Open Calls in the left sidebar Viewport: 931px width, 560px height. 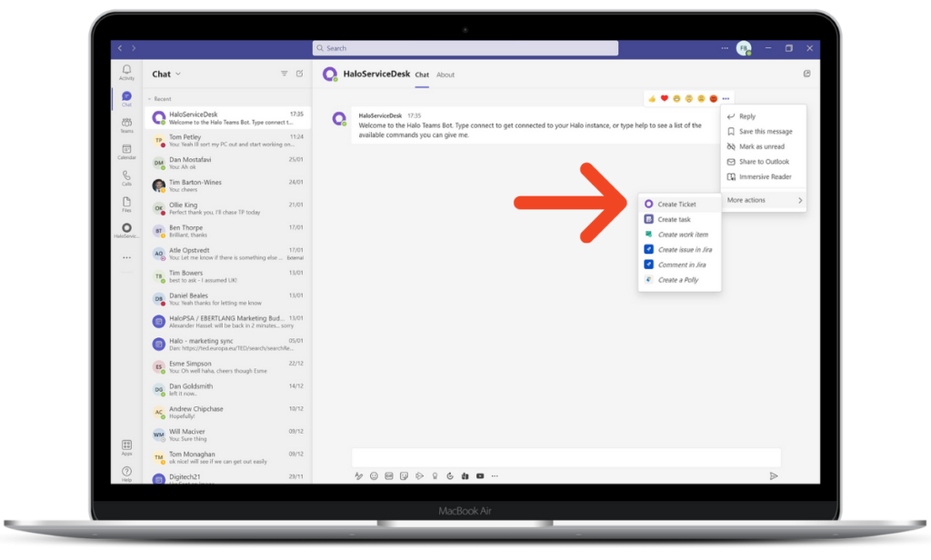(x=126, y=178)
